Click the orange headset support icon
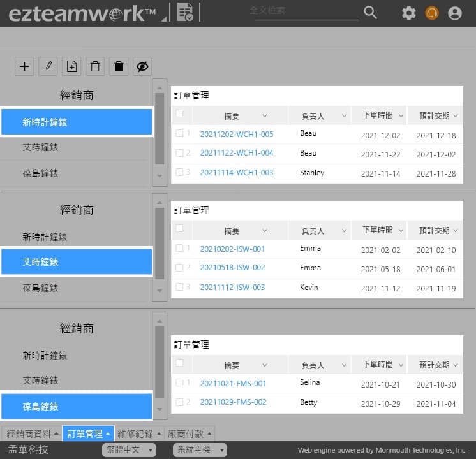The image size is (476, 459). tap(432, 13)
